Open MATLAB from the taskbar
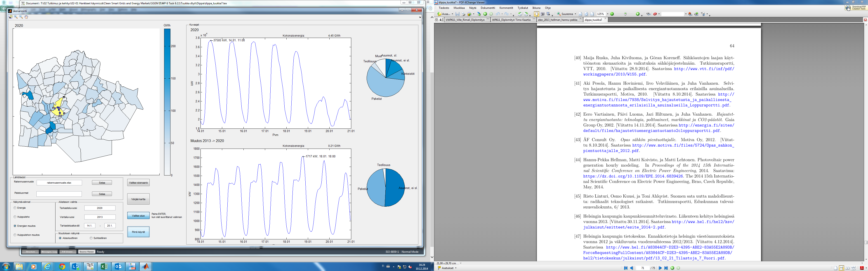 point(146,266)
